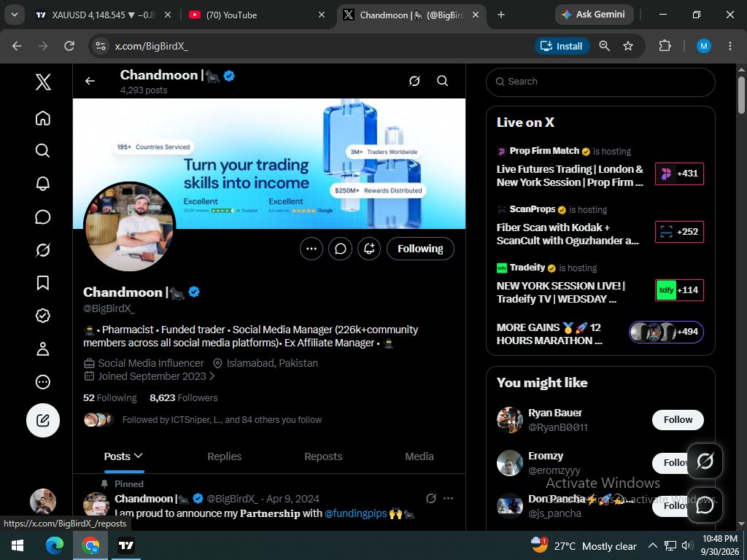
Task: Switch to the Replies tab
Action: click(225, 456)
